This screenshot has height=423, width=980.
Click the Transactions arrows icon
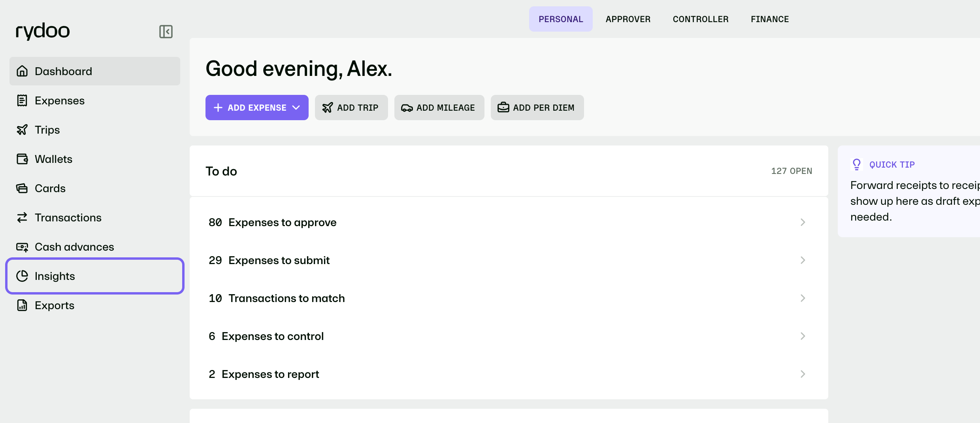[22, 217]
